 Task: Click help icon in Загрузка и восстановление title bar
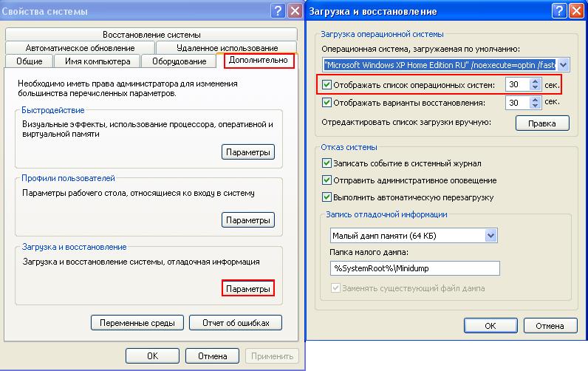point(559,11)
